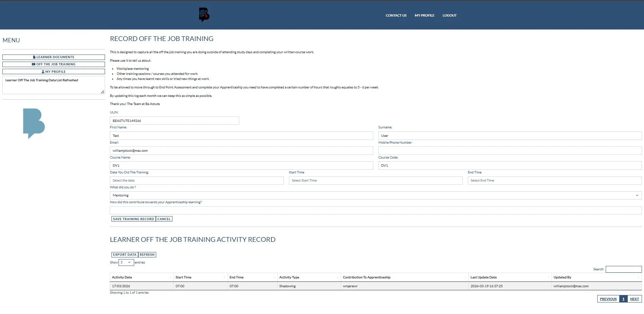Click the apprenticeship contribution field
644x314 pixels.
376,210
